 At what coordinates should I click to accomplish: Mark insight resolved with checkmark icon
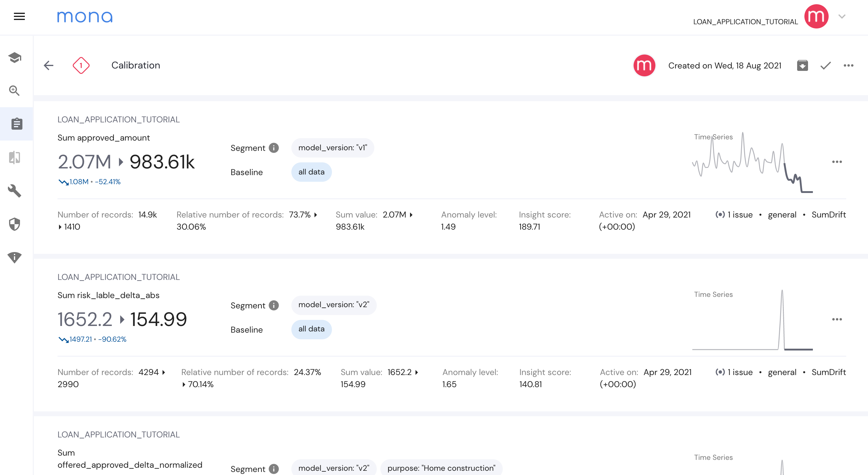(826, 65)
